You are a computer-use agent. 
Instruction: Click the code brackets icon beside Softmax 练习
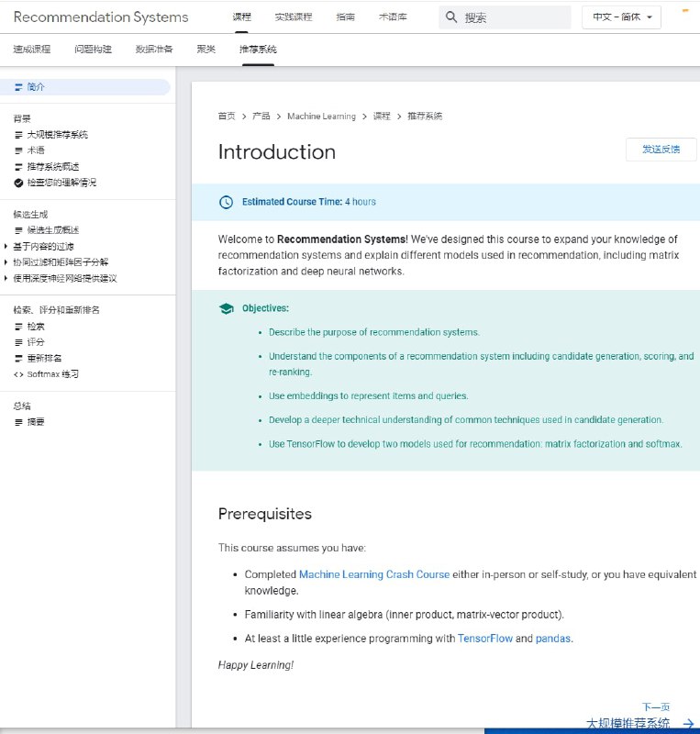point(18,374)
